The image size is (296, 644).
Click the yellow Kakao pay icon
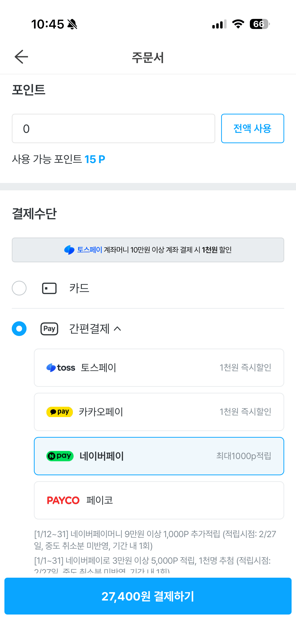59,412
